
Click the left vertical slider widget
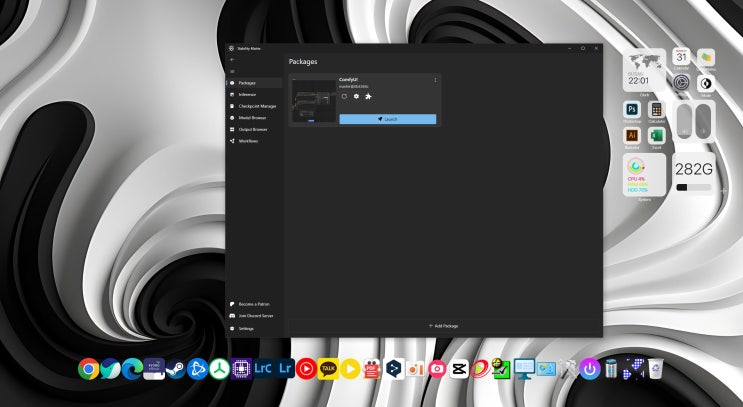(x=684, y=121)
